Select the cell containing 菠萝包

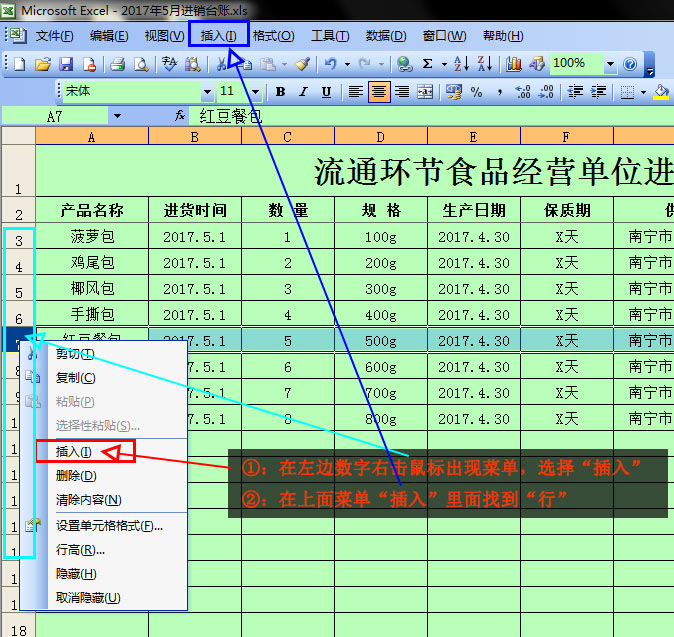pyautogui.click(x=92, y=237)
